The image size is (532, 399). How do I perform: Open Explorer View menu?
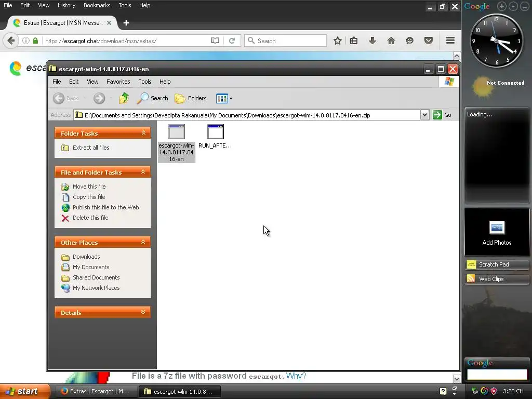click(x=92, y=82)
